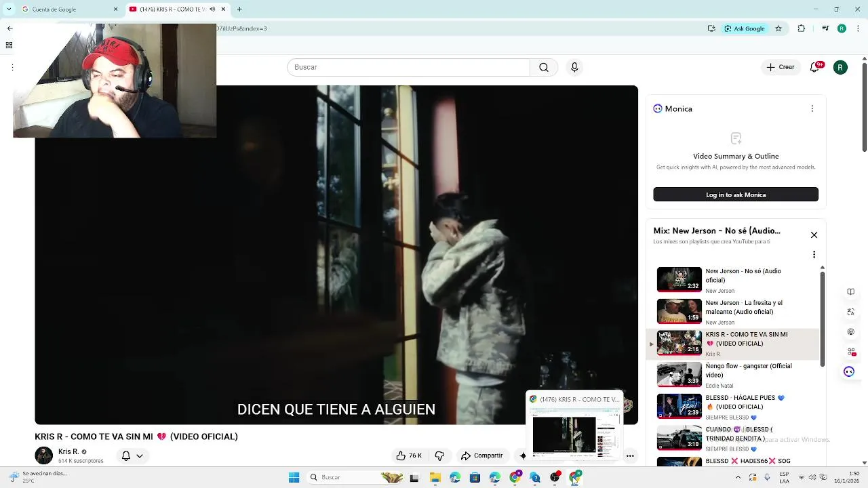Open the Windows Start menu
Image resolution: width=868 pixels, height=488 pixels.
point(294,477)
